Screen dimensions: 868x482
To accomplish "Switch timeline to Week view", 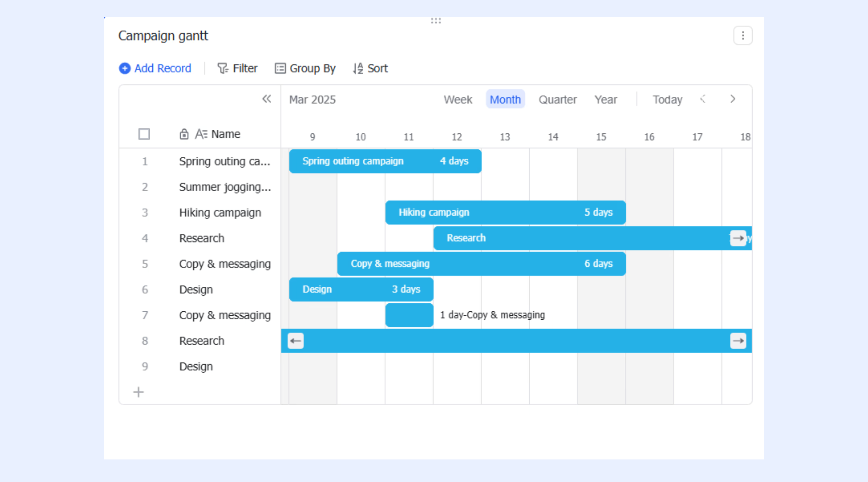I will pyautogui.click(x=458, y=99).
